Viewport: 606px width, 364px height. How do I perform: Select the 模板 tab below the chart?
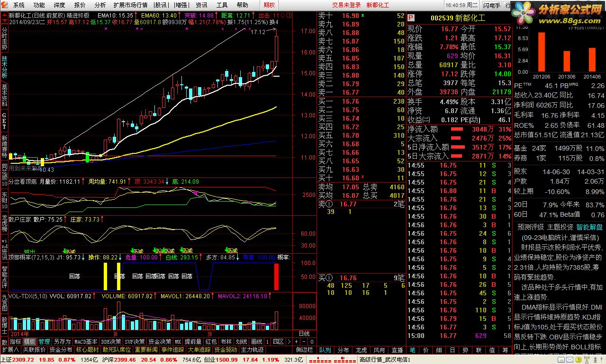coord(29,341)
